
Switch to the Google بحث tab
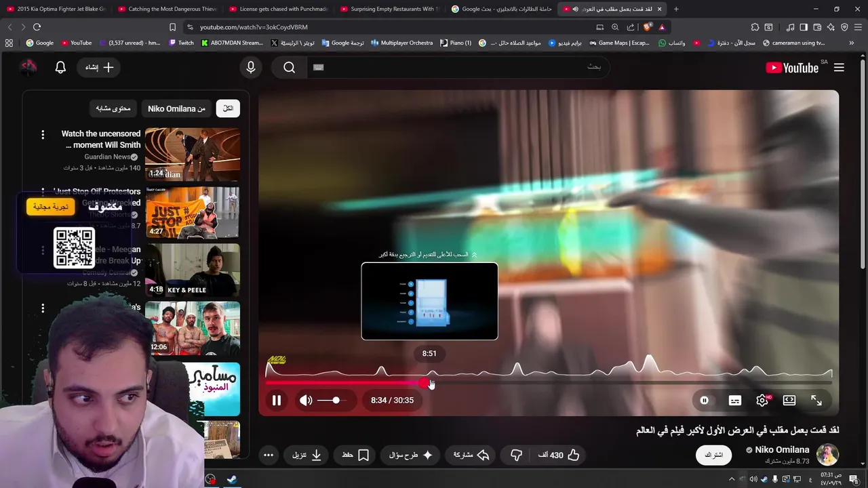(x=501, y=9)
